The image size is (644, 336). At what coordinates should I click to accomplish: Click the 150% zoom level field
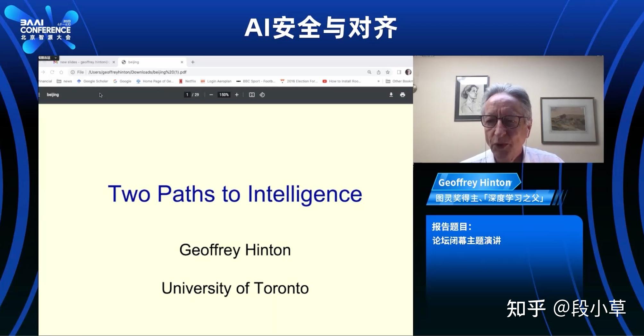pyautogui.click(x=224, y=95)
